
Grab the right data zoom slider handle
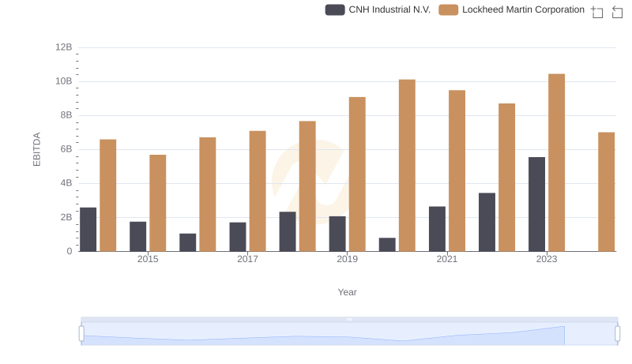pyautogui.click(x=617, y=334)
